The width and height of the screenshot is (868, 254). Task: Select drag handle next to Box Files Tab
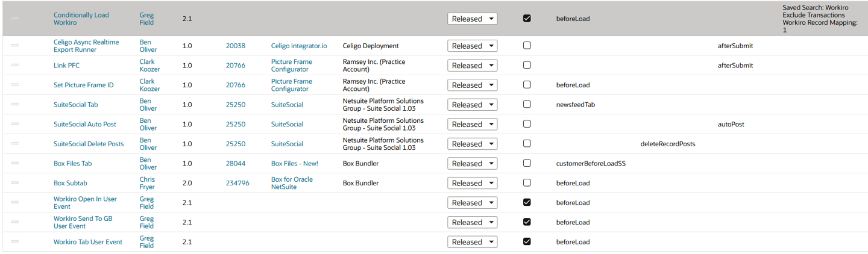pos(15,163)
